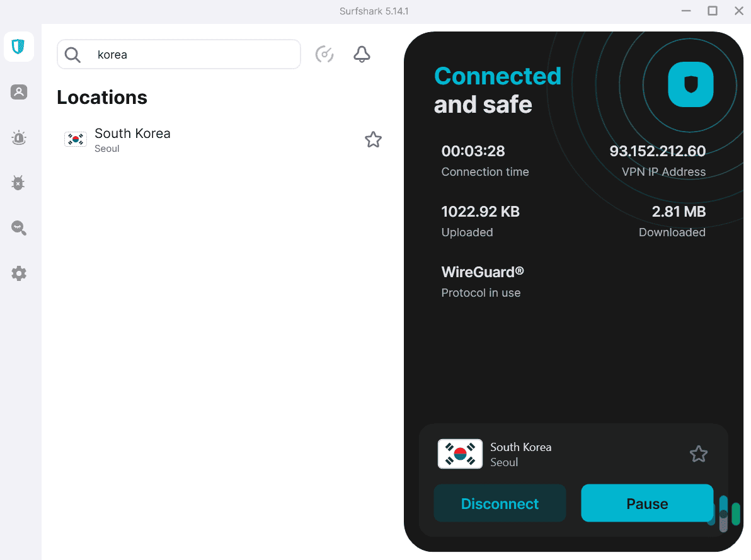Open the Surfshark Alert feature
Viewport: 751px width, 560px height.
[x=18, y=137]
